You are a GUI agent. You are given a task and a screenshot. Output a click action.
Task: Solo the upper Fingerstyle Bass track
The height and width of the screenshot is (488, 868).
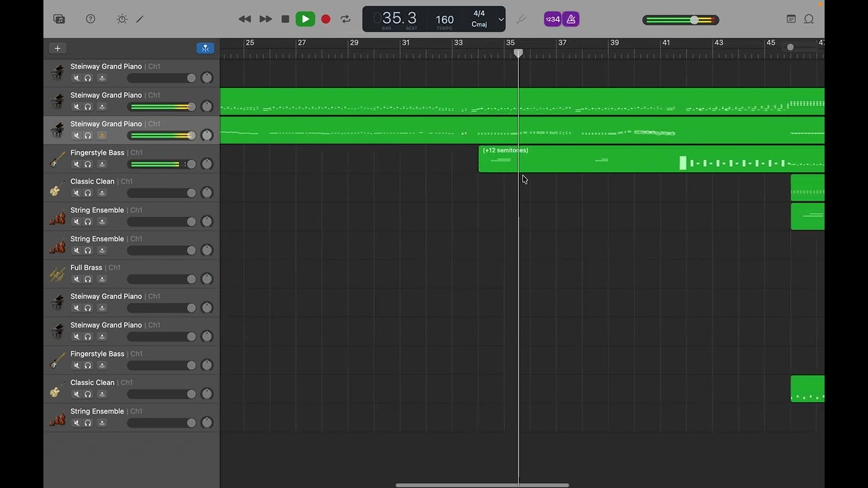88,164
